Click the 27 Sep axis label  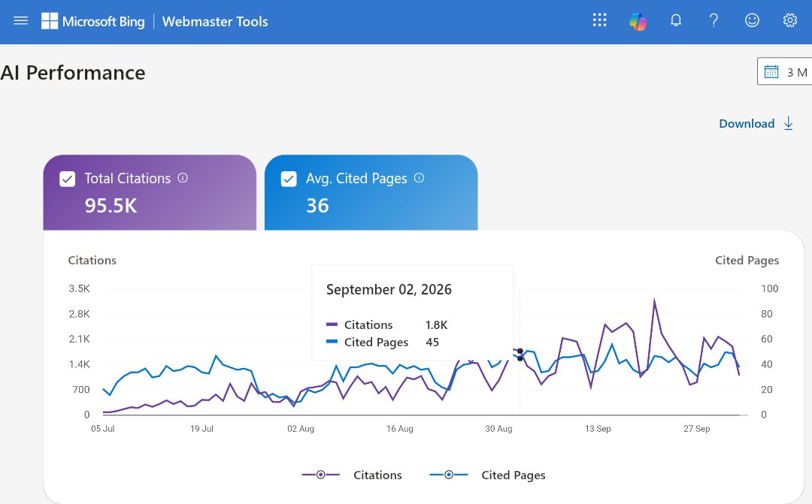click(696, 428)
